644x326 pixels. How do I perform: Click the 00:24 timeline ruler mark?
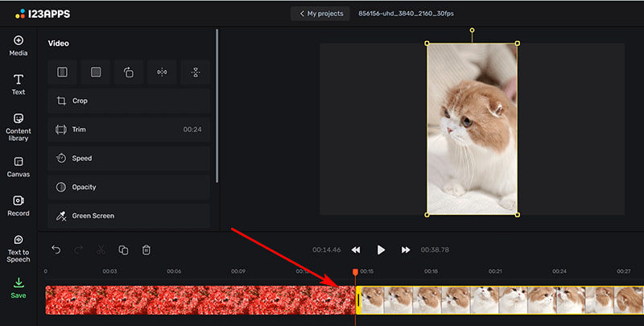click(x=559, y=271)
